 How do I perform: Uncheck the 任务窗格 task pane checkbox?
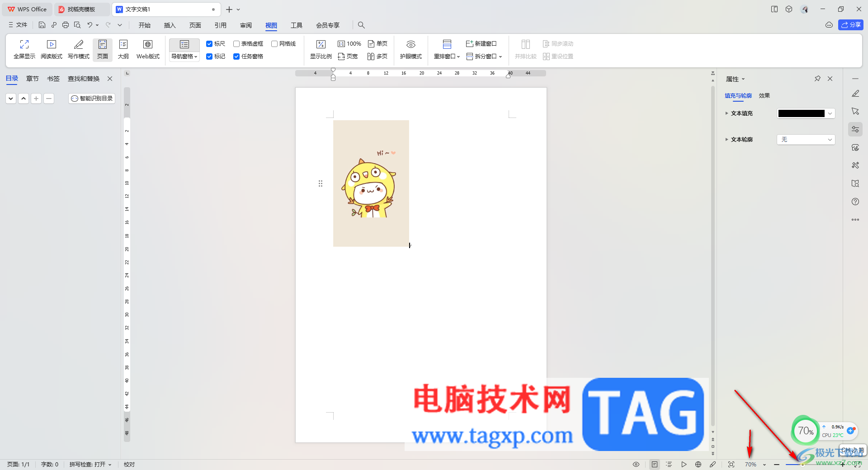pos(236,56)
